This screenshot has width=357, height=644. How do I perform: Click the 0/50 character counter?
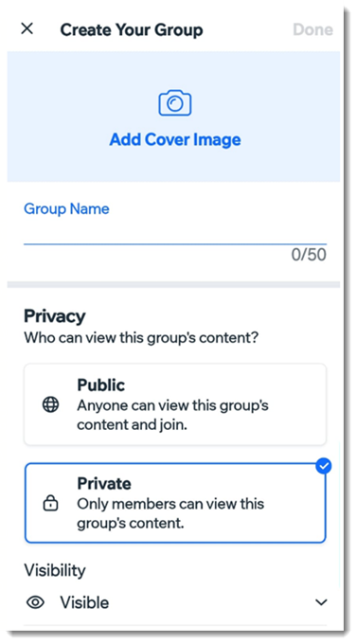309,255
